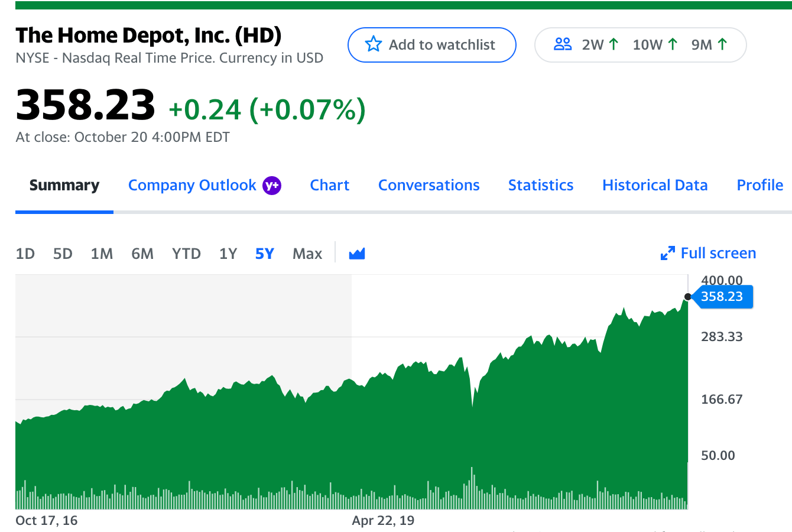Click the people icon beside 2W

click(563, 44)
